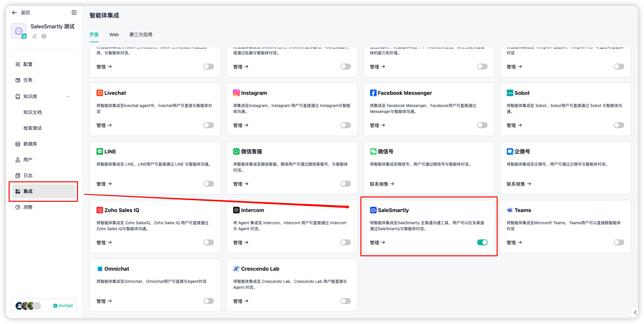
Task: Open the 数据库 database menu item
Action: pos(44,144)
